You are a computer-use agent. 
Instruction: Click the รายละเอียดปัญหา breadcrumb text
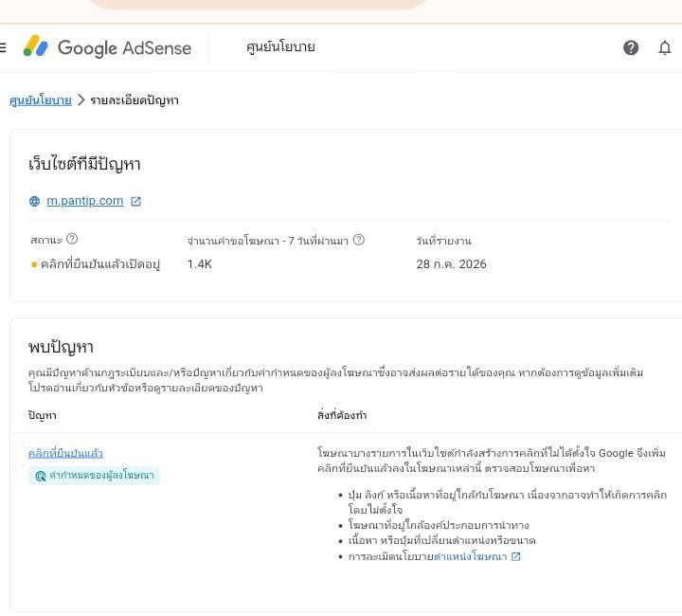(135, 100)
